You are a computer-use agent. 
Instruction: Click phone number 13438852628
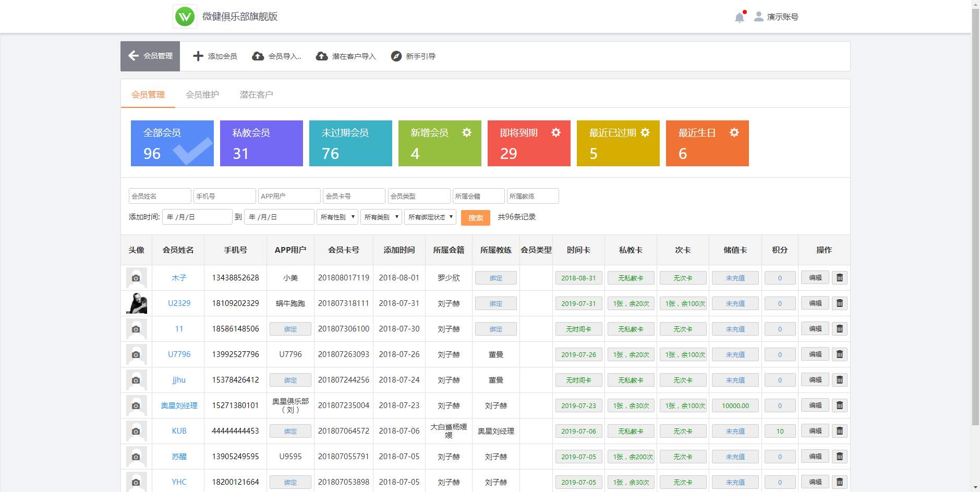pyautogui.click(x=235, y=278)
